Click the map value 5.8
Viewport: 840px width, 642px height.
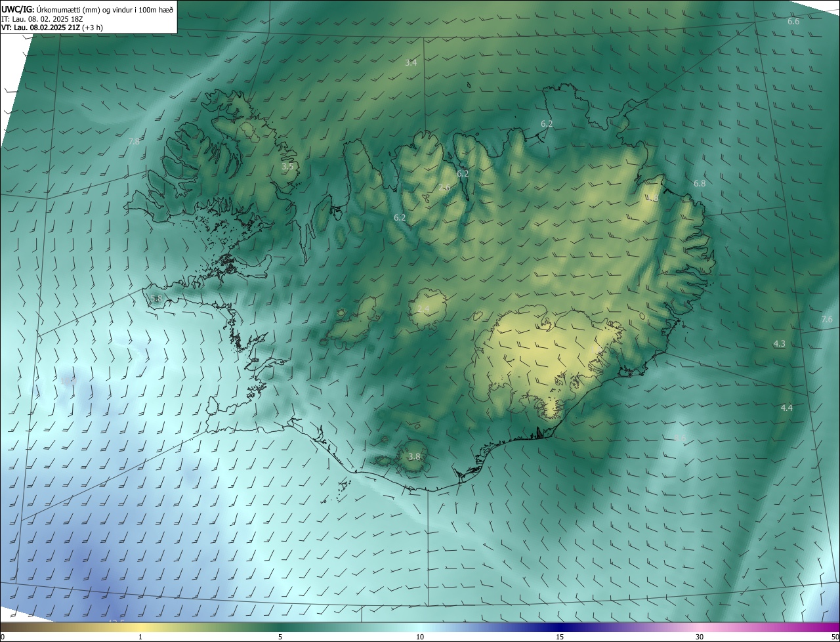156,298
